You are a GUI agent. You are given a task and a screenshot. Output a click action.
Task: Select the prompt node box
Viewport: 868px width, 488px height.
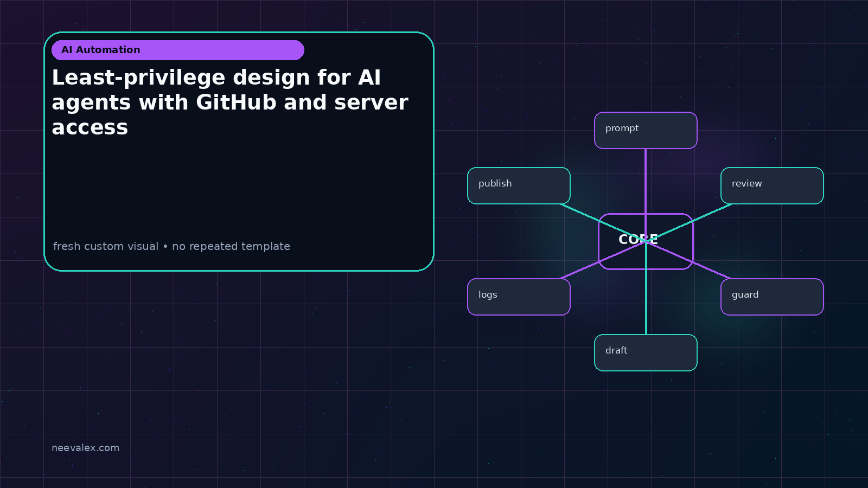coord(646,130)
